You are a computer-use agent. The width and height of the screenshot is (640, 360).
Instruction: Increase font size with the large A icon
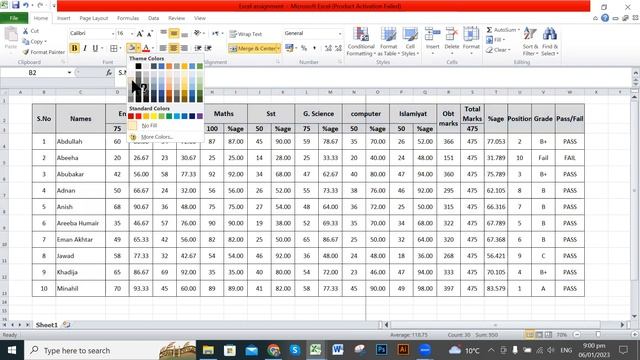[140, 33]
